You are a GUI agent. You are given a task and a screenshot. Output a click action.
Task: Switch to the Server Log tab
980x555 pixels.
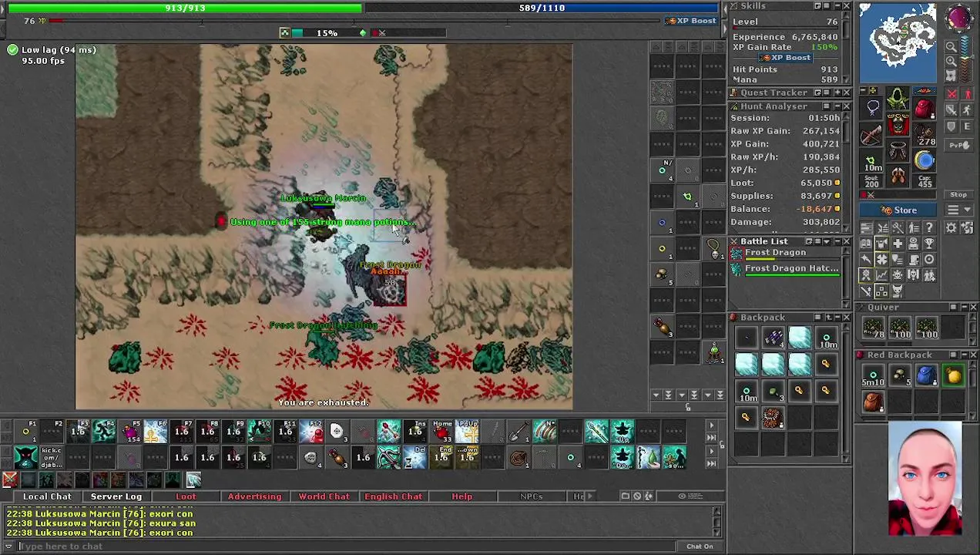click(116, 496)
